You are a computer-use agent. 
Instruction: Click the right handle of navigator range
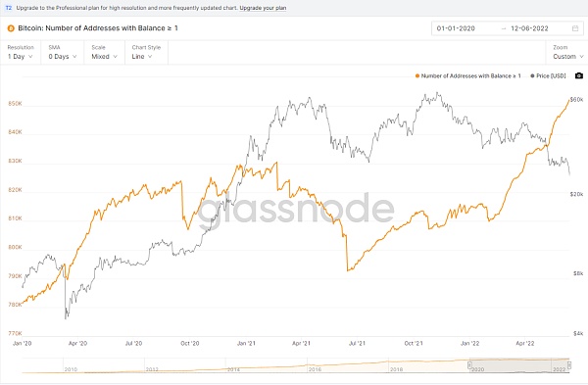[569, 364]
